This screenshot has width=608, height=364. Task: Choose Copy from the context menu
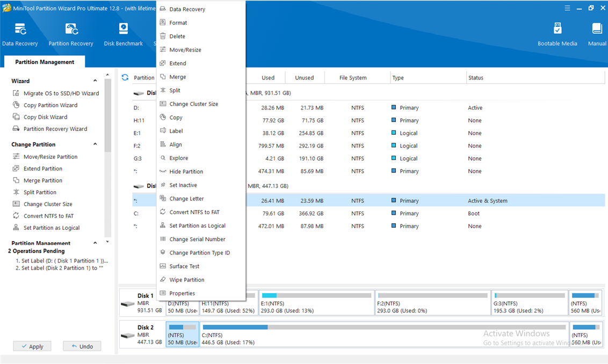point(201,118)
